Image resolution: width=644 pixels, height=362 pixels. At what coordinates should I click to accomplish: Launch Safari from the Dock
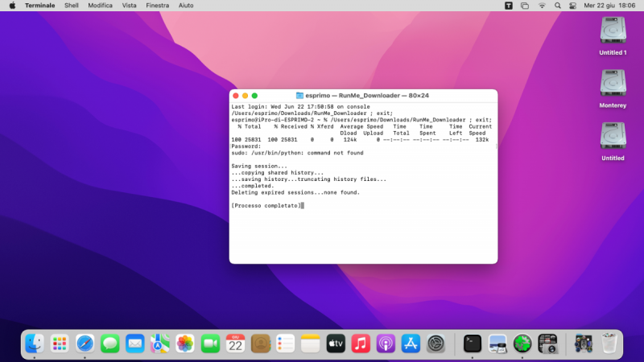85,344
